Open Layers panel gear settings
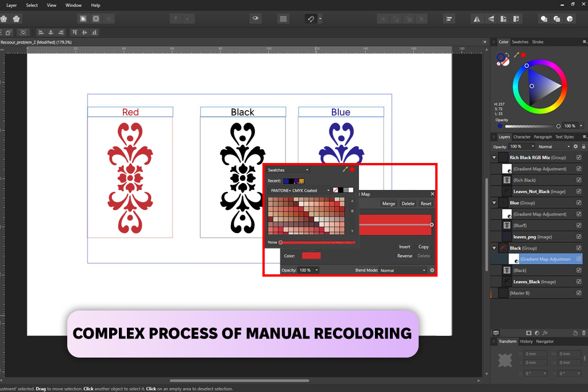The width and height of the screenshot is (588, 392). point(575,146)
